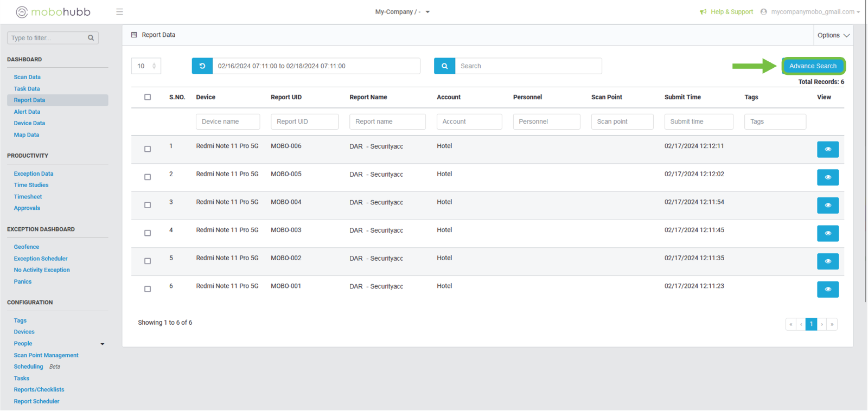Click the blue search magnifier button
The image size is (868, 411).
click(x=444, y=66)
